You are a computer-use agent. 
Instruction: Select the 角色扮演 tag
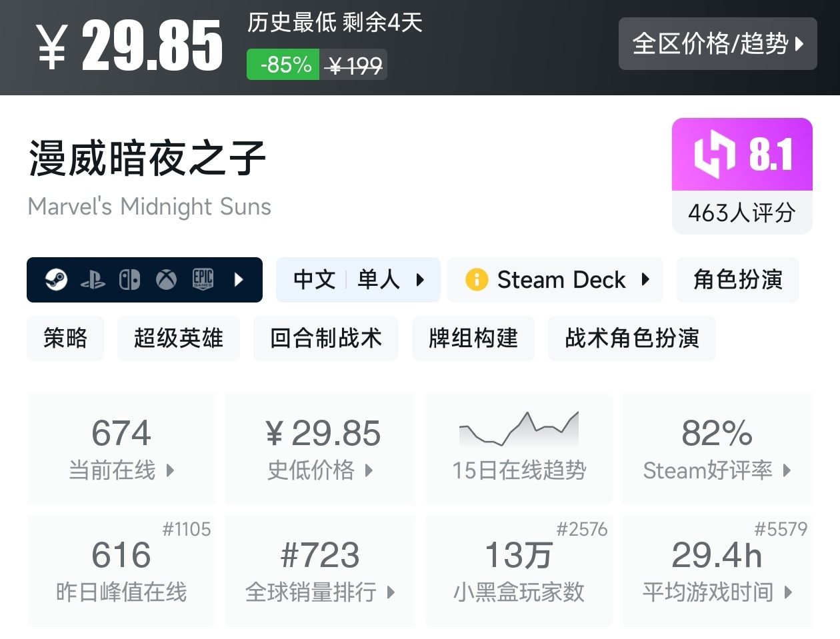click(x=737, y=280)
